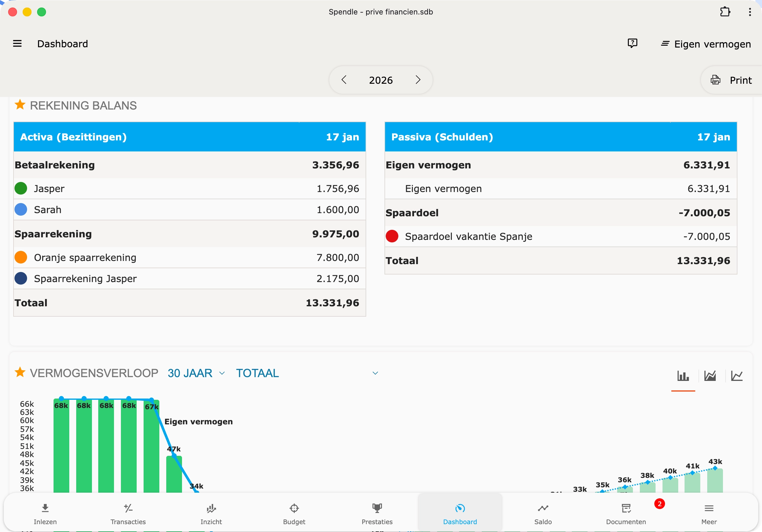Change the color of Oranje spaarrekening
The height and width of the screenshot is (532, 762).
(x=20, y=257)
